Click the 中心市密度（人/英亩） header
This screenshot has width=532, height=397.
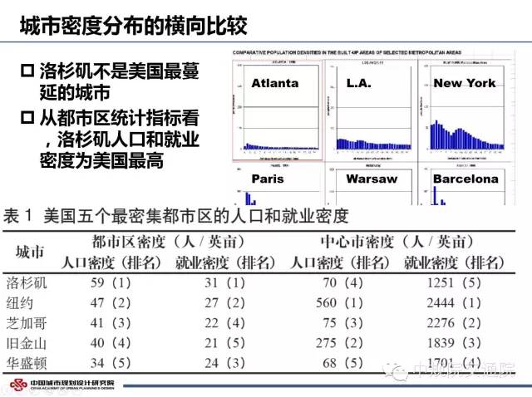click(x=397, y=242)
